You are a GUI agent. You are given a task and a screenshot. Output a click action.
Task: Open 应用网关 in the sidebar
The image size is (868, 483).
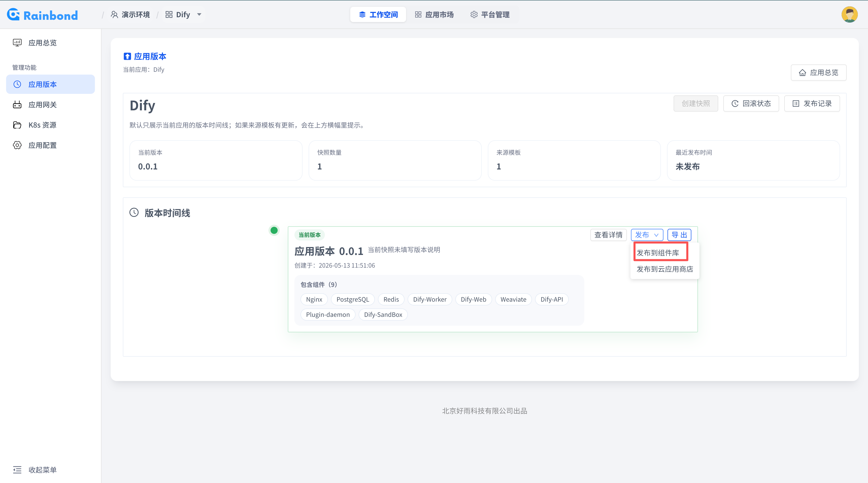(x=51, y=105)
